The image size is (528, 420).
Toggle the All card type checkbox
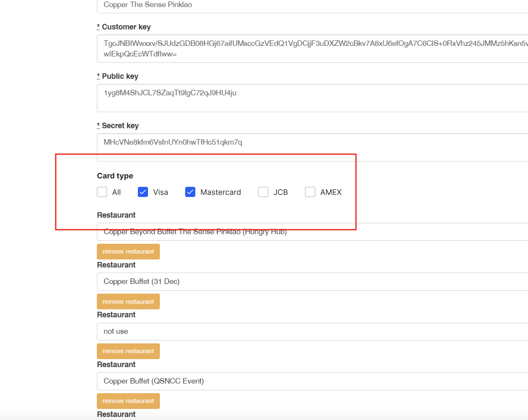coord(102,192)
